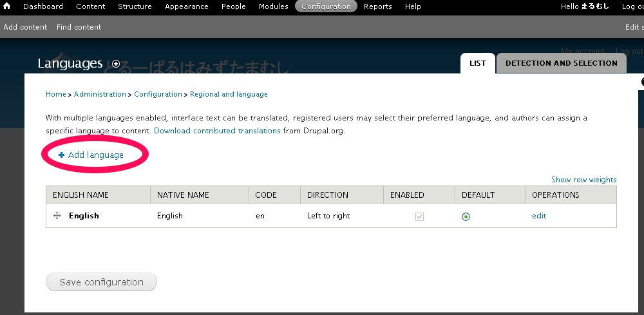Click the Add language link
644x315 pixels.
95,155
